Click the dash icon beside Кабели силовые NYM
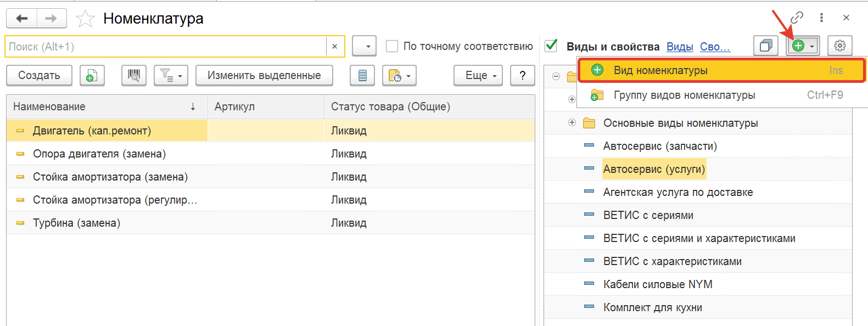The image size is (868, 326). (589, 284)
